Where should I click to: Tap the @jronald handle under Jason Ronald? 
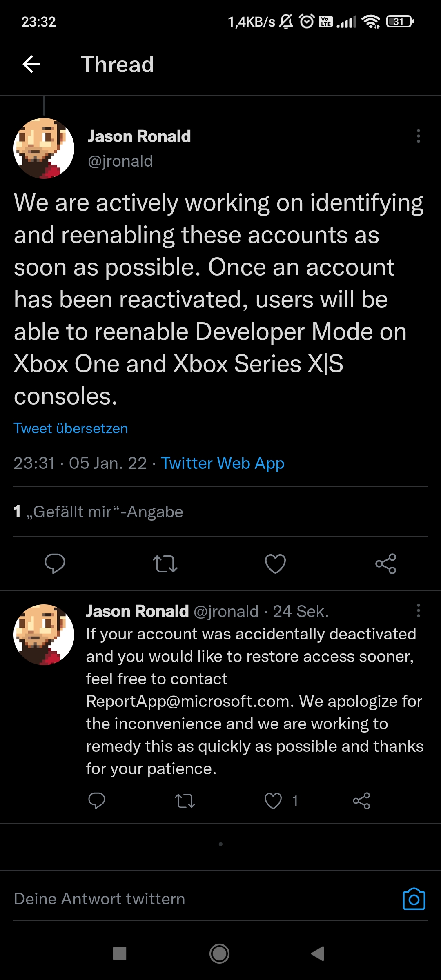[120, 161]
